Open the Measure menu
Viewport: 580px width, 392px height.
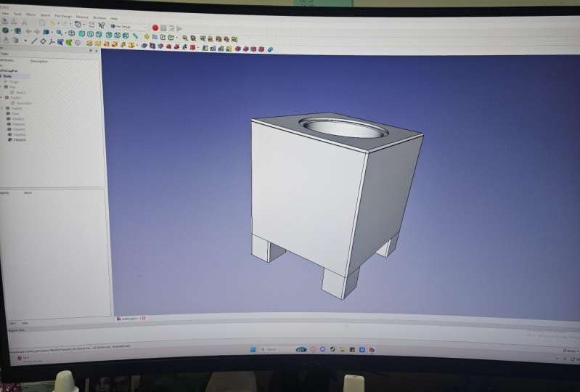click(82, 17)
